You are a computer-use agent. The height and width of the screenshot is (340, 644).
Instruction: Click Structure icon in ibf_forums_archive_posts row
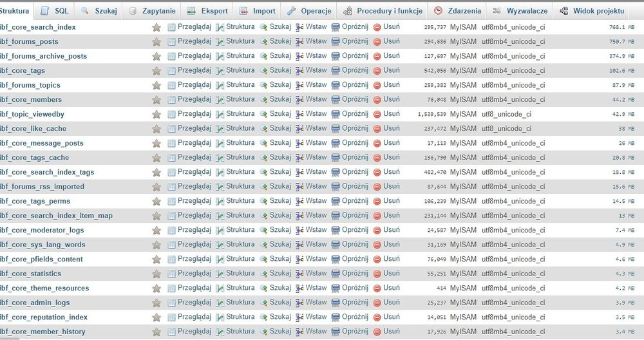220,56
